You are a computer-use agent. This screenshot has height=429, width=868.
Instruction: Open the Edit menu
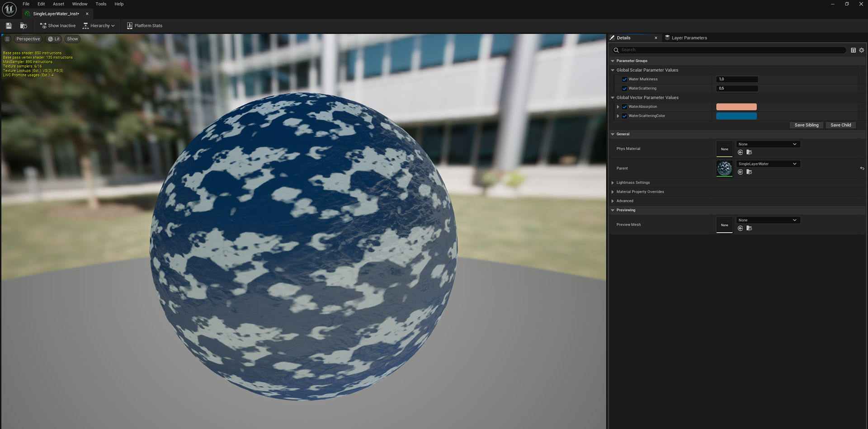tap(41, 4)
